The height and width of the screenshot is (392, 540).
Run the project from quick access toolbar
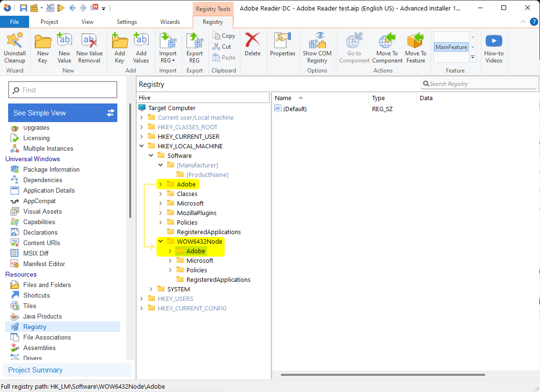point(61,8)
